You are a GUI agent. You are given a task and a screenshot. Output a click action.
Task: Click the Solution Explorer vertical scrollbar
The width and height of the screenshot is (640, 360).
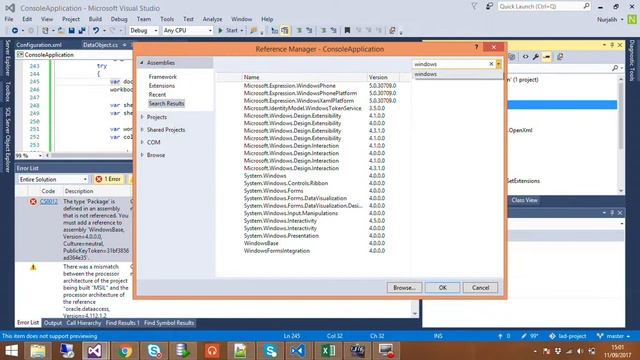click(x=621, y=135)
